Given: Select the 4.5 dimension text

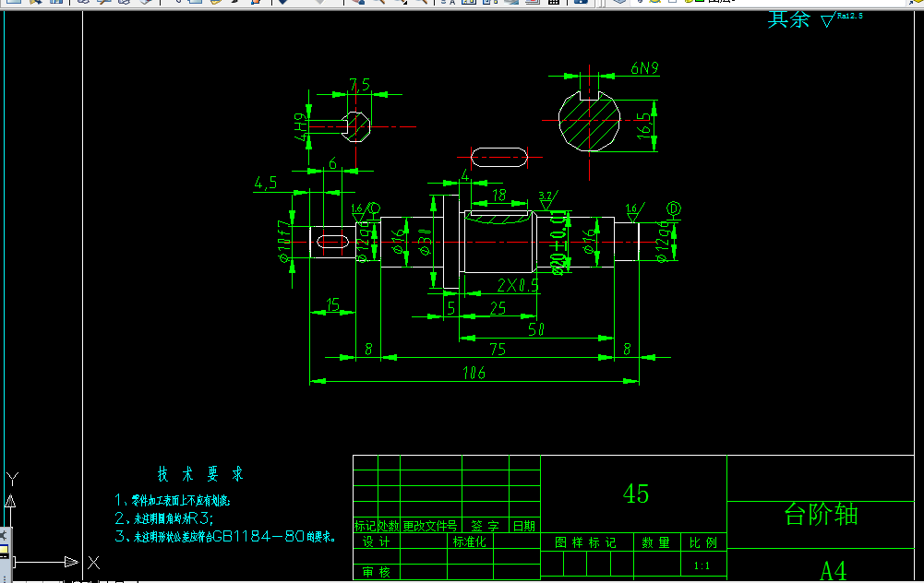Looking at the screenshot, I should (265, 184).
